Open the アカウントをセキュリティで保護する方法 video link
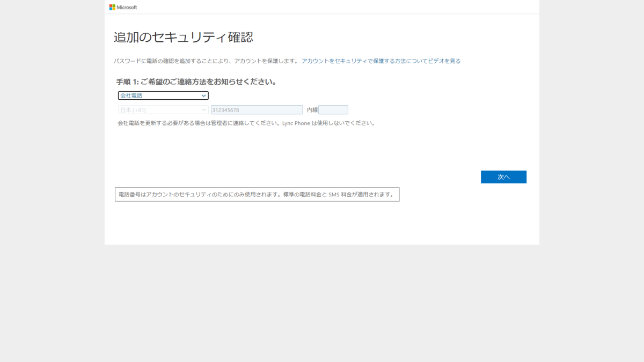 (x=381, y=61)
